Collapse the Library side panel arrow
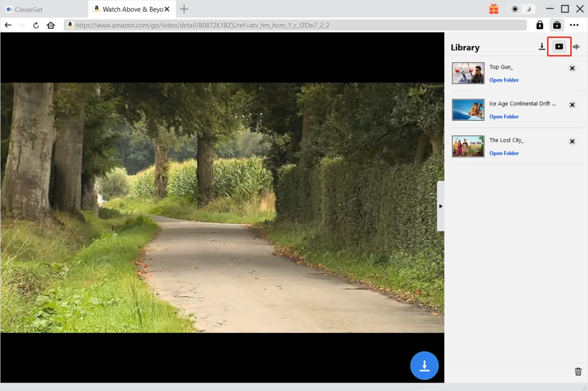 tap(441, 206)
